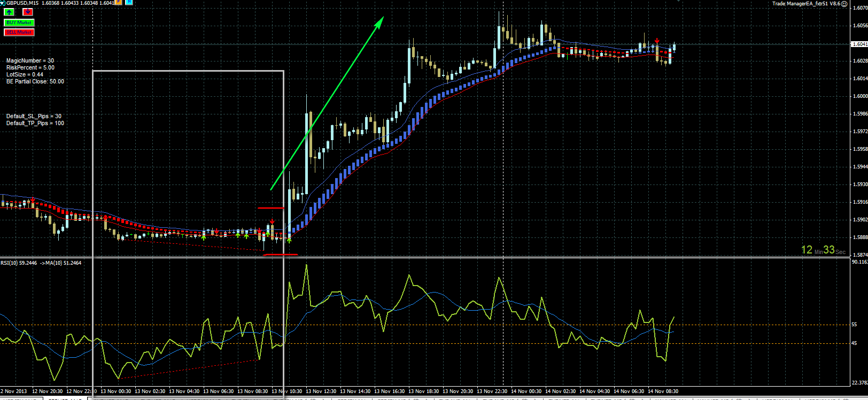Click the cyan N button
Image resolution: width=868 pixels, height=400 pixels.
coord(129,3)
